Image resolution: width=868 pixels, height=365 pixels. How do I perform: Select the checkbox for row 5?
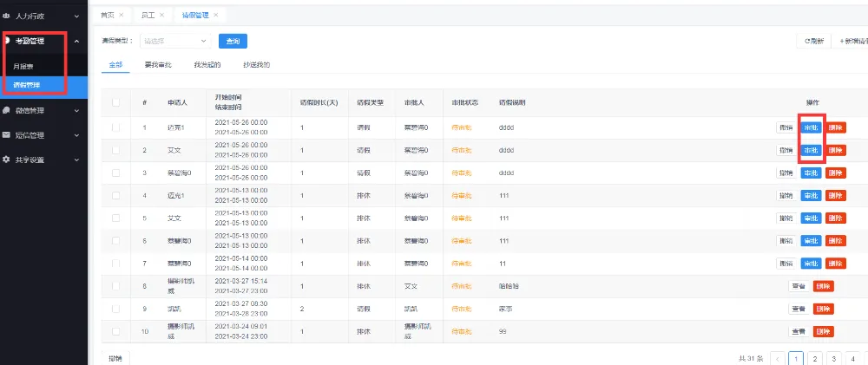point(116,218)
